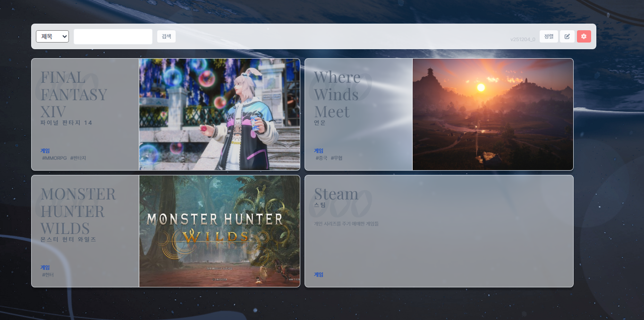The height and width of the screenshot is (320, 644).
Task: Click the #판타지 tag
Action: pyautogui.click(x=78, y=158)
